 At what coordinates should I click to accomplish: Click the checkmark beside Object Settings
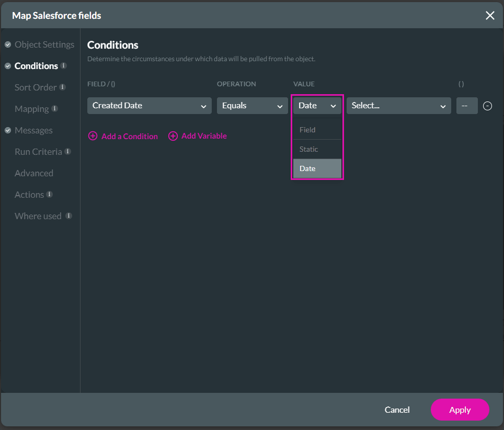pyautogui.click(x=7, y=44)
